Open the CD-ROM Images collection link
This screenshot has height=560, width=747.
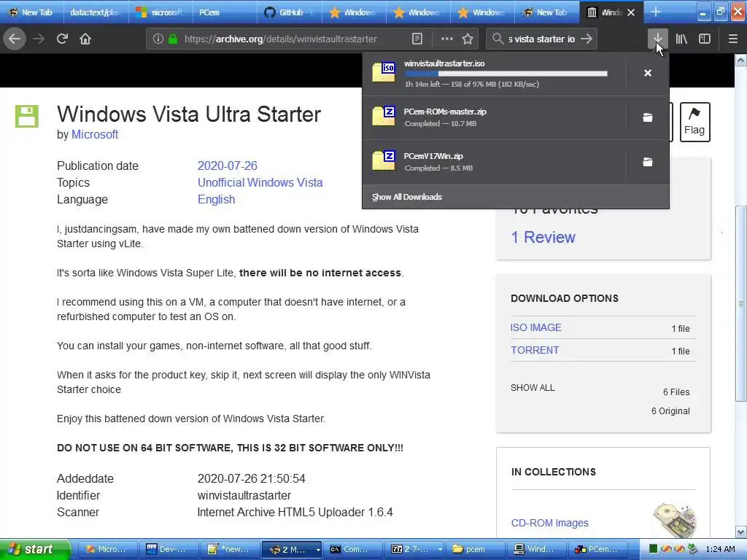click(x=550, y=523)
